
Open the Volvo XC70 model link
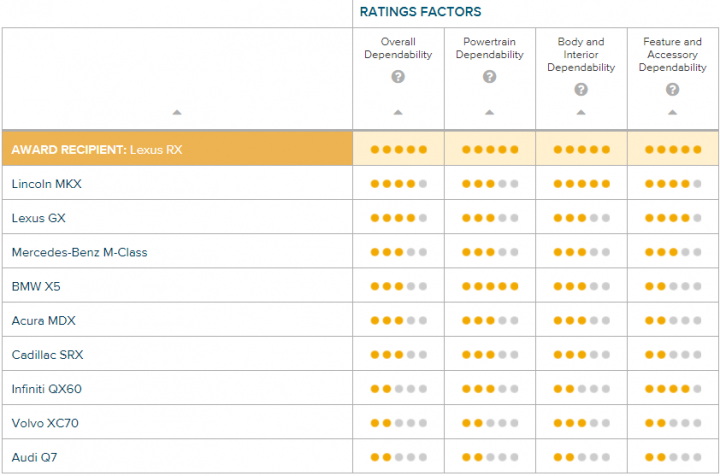(x=45, y=423)
